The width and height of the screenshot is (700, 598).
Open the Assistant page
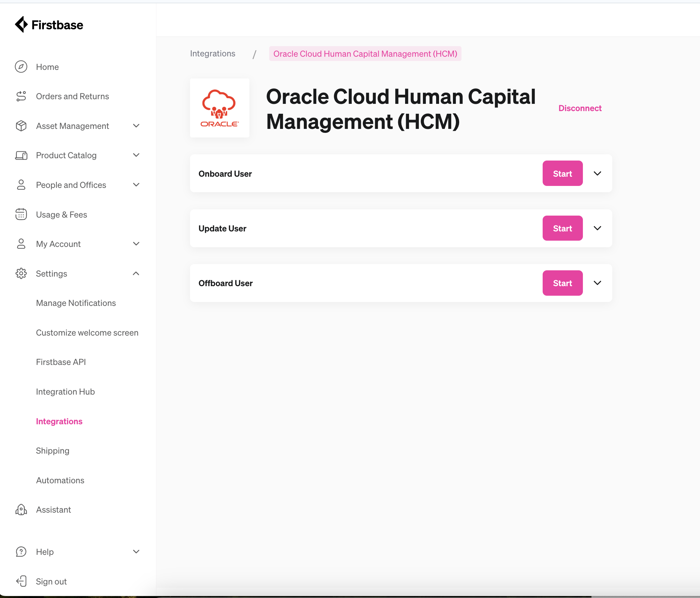coord(53,510)
